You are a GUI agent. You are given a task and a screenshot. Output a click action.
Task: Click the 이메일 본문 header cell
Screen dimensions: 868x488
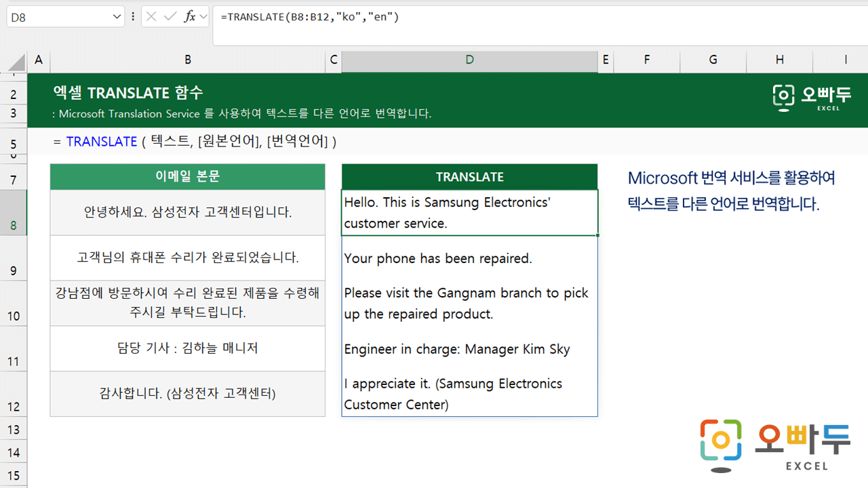tap(187, 176)
